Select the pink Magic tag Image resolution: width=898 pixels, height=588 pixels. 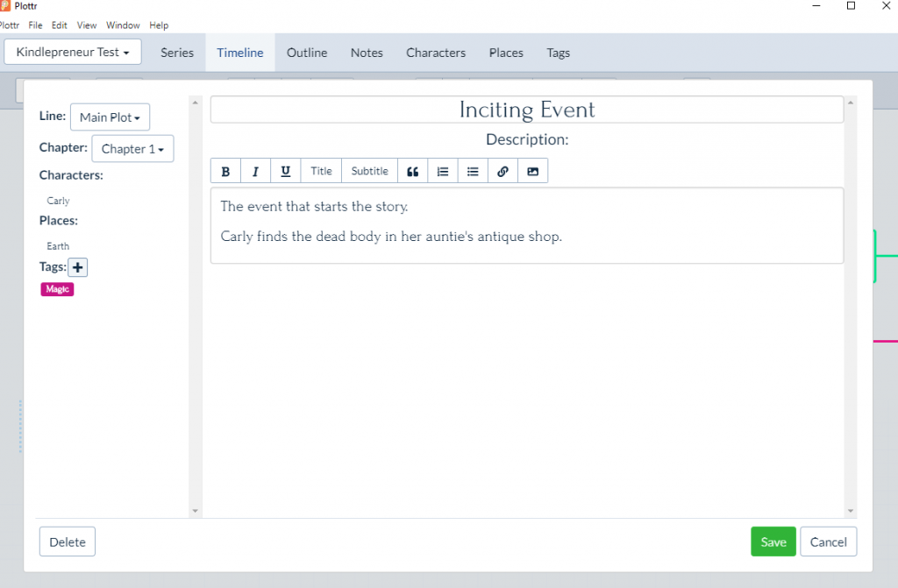(x=57, y=289)
